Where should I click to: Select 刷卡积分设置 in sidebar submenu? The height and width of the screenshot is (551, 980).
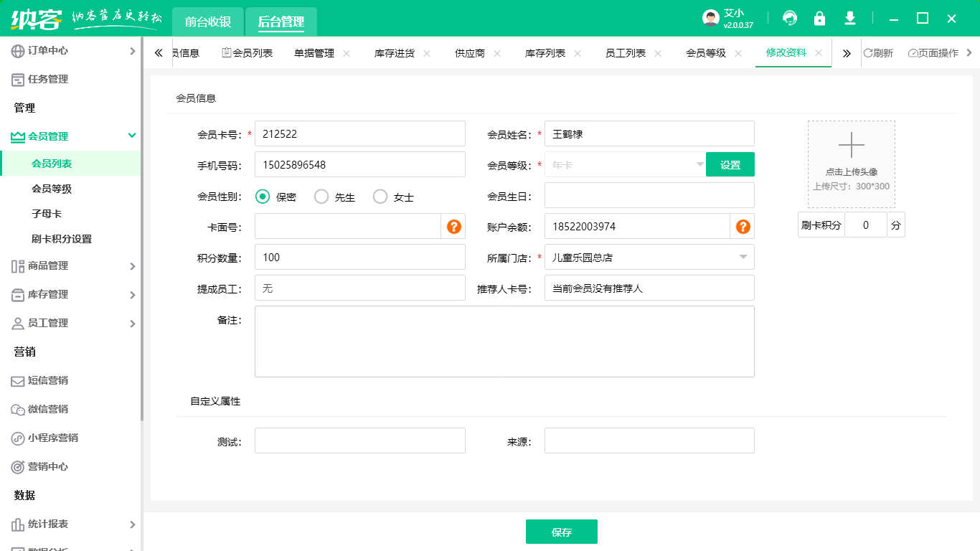[70, 239]
